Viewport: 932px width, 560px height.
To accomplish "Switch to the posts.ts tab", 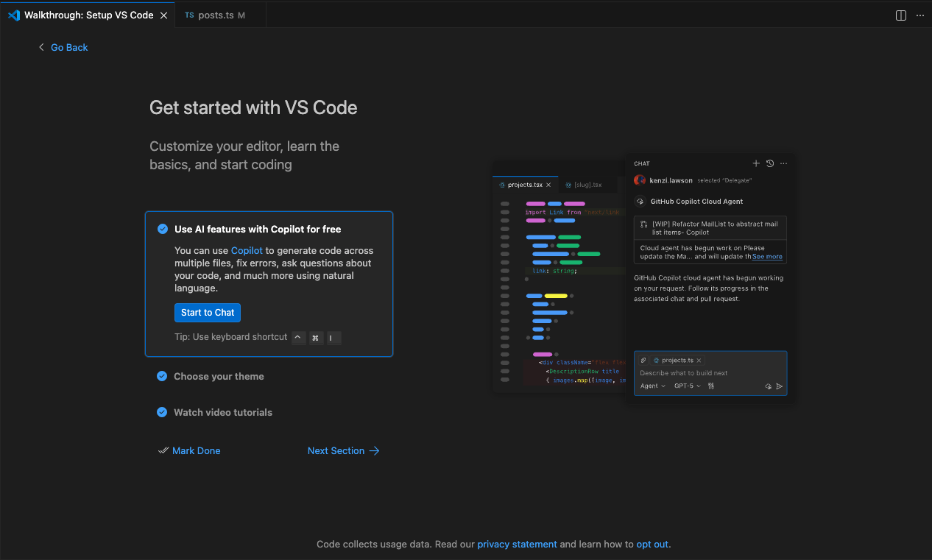I will pos(216,15).
